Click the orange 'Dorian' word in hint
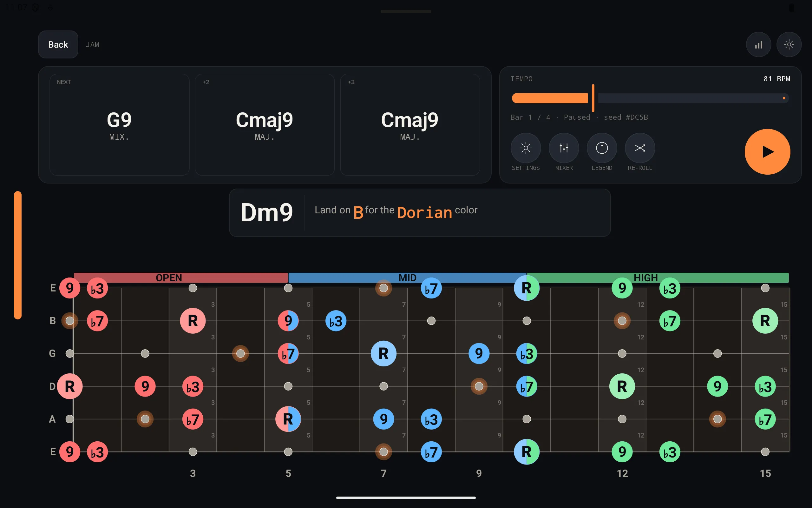 tap(424, 212)
